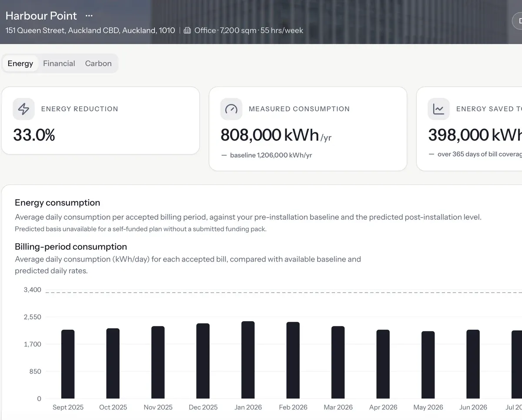Click the Billing-period consumption heading
The image size is (522, 420).
click(x=71, y=247)
